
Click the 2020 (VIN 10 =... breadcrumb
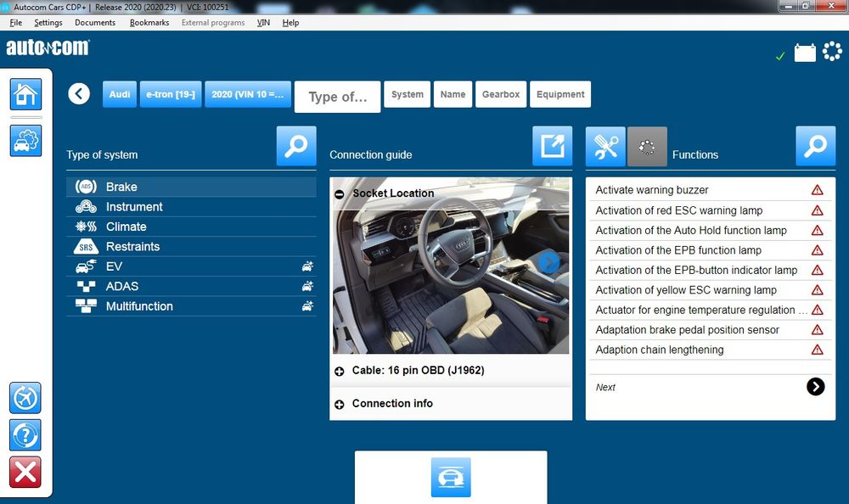coord(248,94)
